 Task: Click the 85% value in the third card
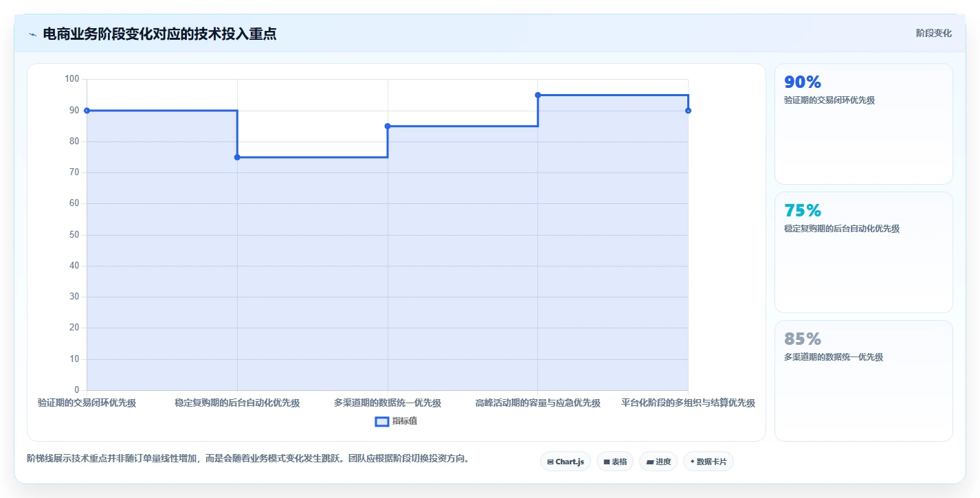click(x=803, y=339)
